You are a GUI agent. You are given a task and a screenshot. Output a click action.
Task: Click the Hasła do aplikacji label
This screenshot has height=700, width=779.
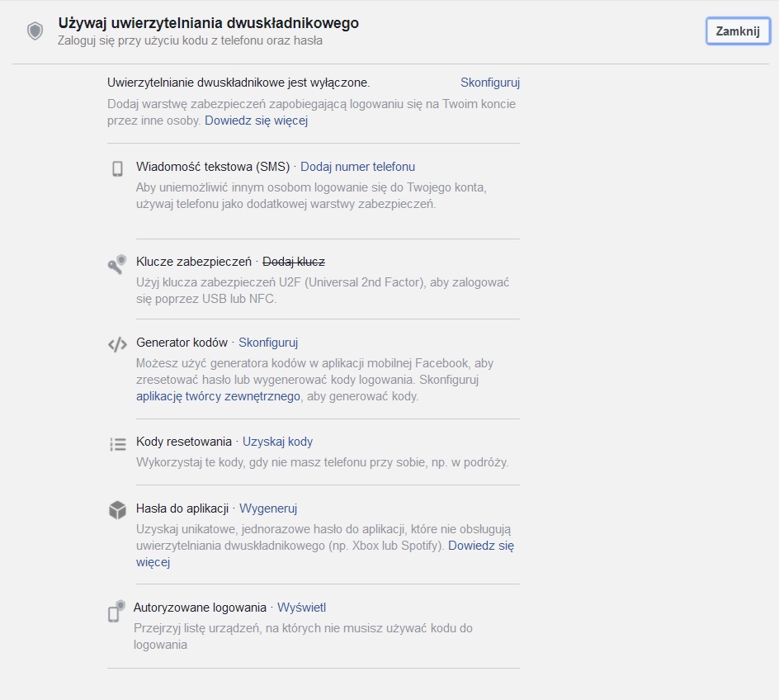tap(182, 508)
